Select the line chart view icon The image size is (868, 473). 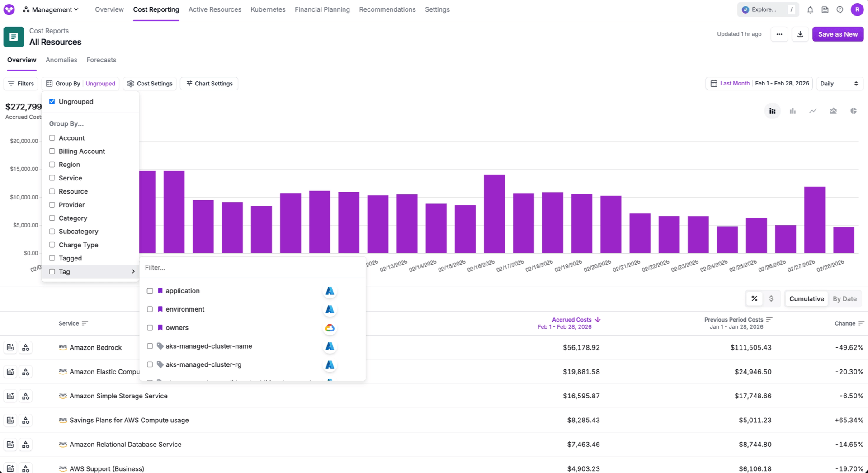pyautogui.click(x=813, y=111)
